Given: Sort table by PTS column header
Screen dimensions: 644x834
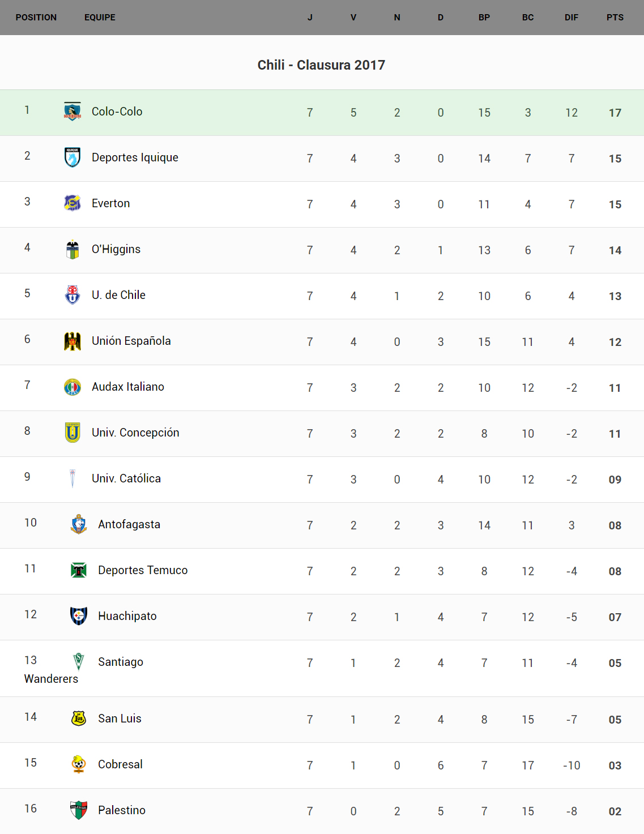Looking at the screenshot, I should click(615, 18).
